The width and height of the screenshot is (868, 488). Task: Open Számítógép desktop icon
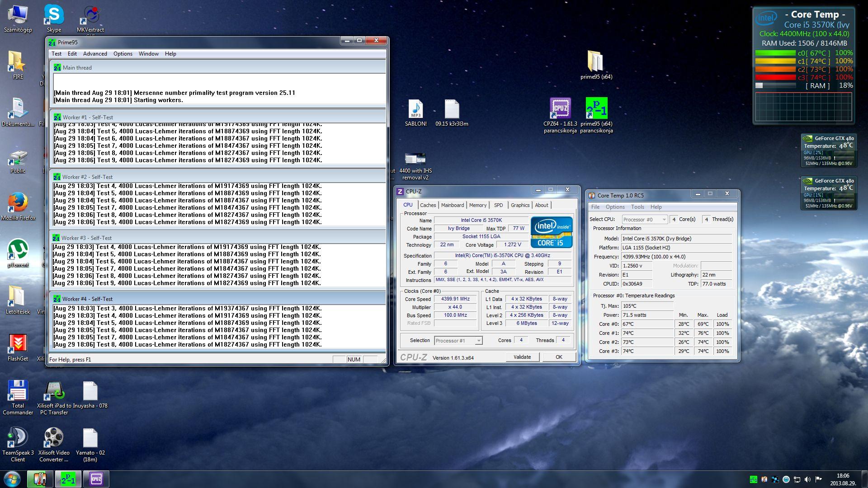pyautogui.click(x=18, y=19)
